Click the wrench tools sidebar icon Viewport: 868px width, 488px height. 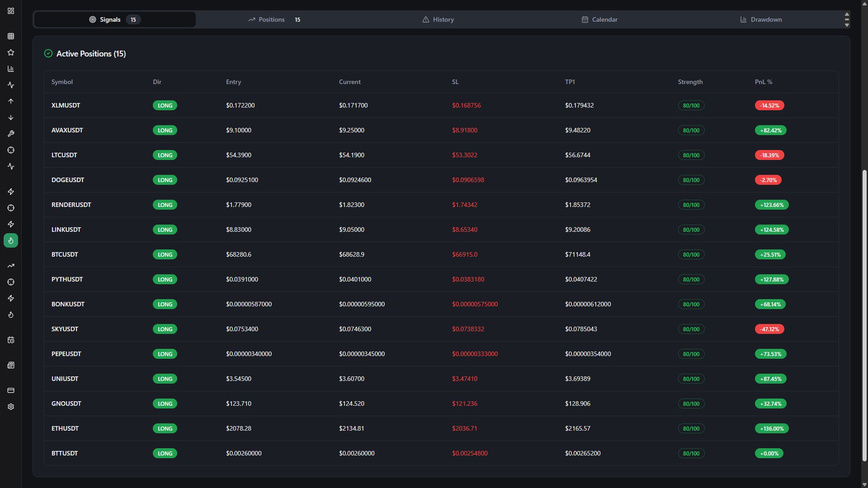11,134
